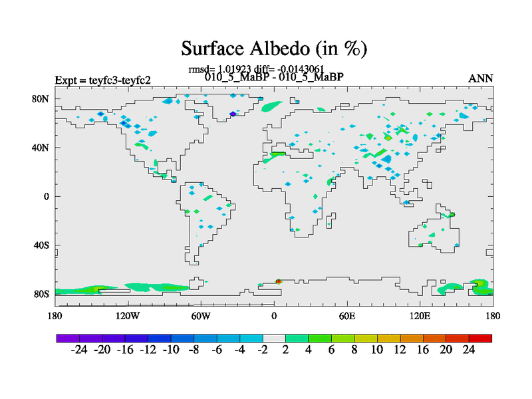Click the dark purple spot on Greenland
532x399 pixels.
pyautogui.click(x=233, y=114)
